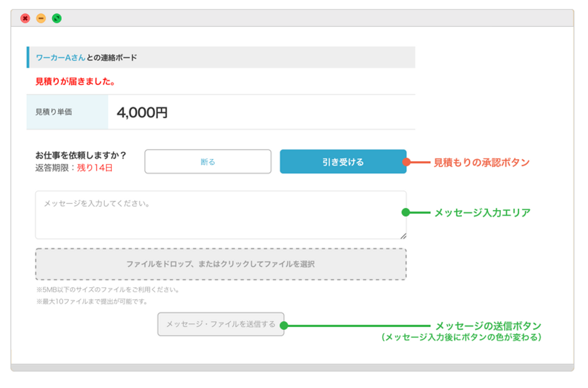This screenshot has width=588, height=388.
Task: Click the お仕事を依頼しますか？ prompt text
Action: 80,155
